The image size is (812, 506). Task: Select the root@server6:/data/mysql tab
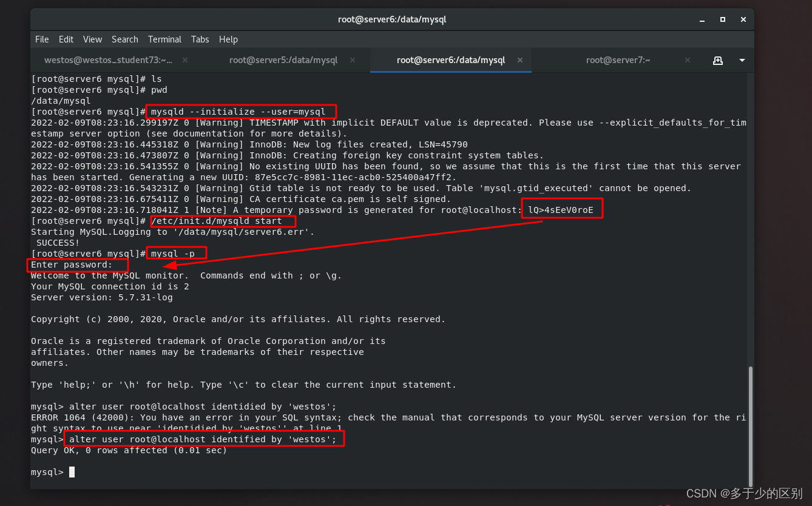pyautogui.click(x=450, y=60)
